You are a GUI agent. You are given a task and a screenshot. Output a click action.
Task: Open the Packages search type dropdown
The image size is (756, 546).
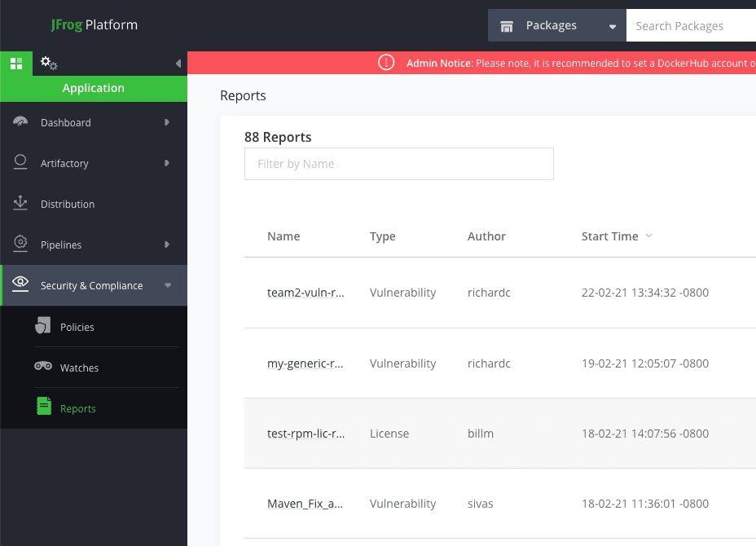point(611,25)
